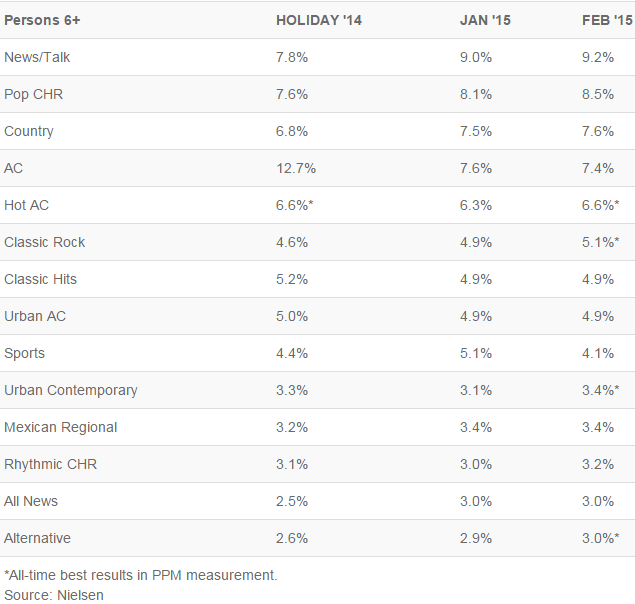Screen dimensions: 635x604
Task: Select the Mexican Regional row label
Action: [x=61, y=427]
